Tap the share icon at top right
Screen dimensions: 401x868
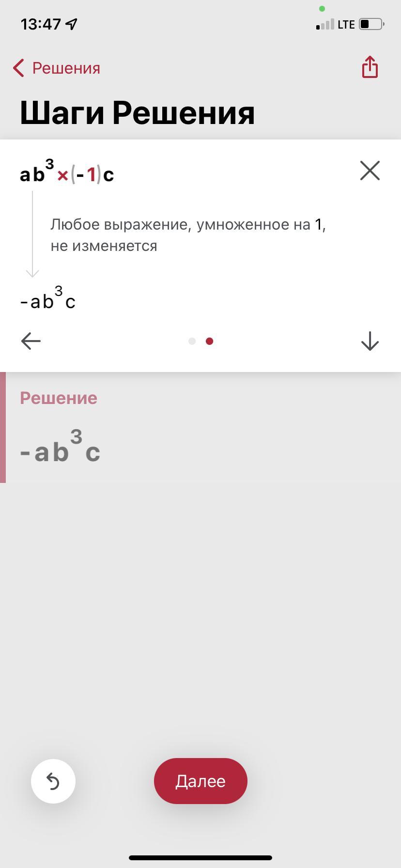tap(370, 67)
